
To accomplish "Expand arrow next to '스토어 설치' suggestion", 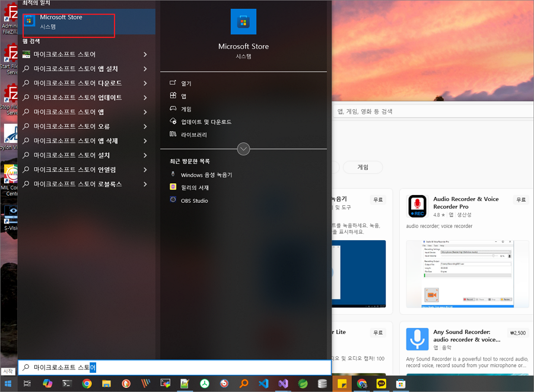I will [x=145, y=155].
